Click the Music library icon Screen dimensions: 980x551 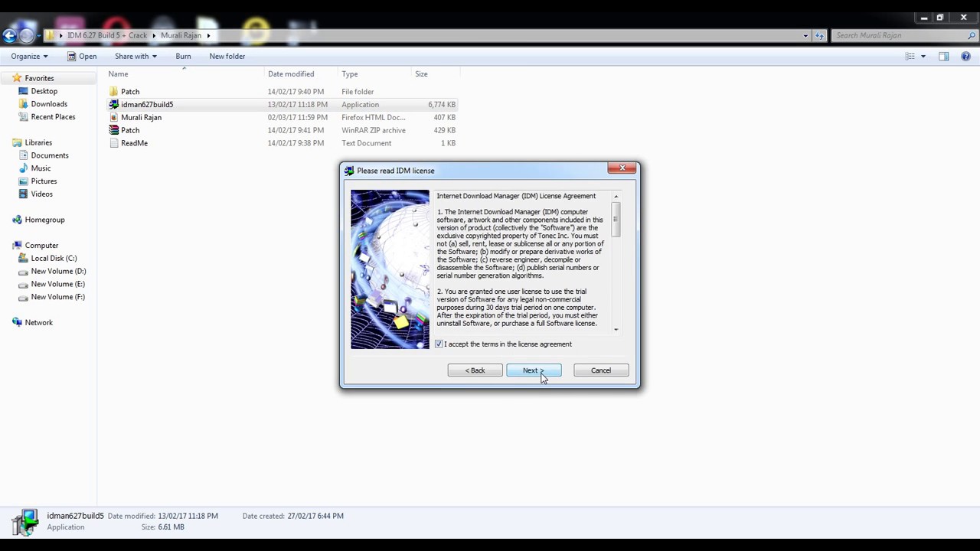click(x=24, y=168)
